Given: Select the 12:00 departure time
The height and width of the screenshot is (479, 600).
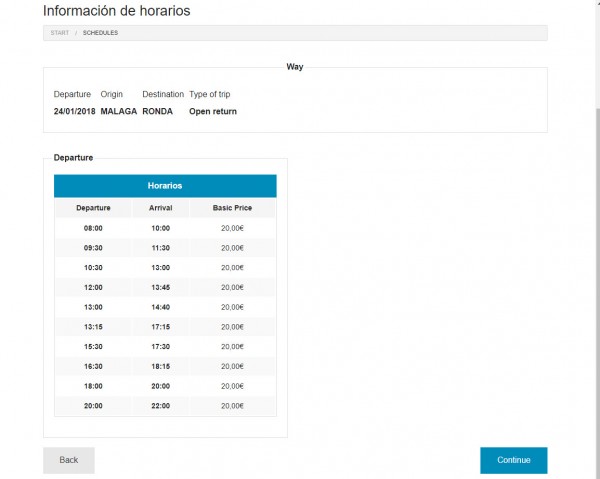Looking at the screenshot, I should pos(93,287).
